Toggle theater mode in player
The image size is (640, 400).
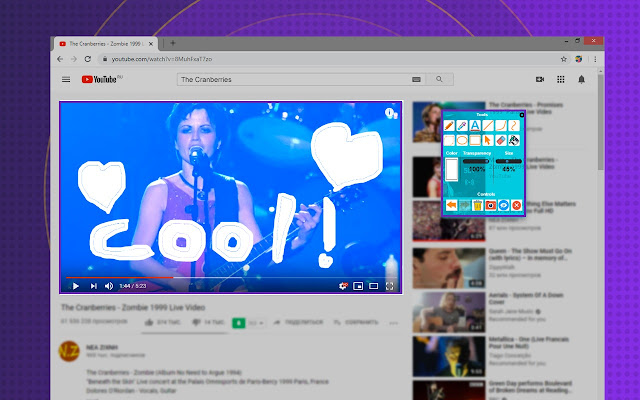(x=373, y=286)
